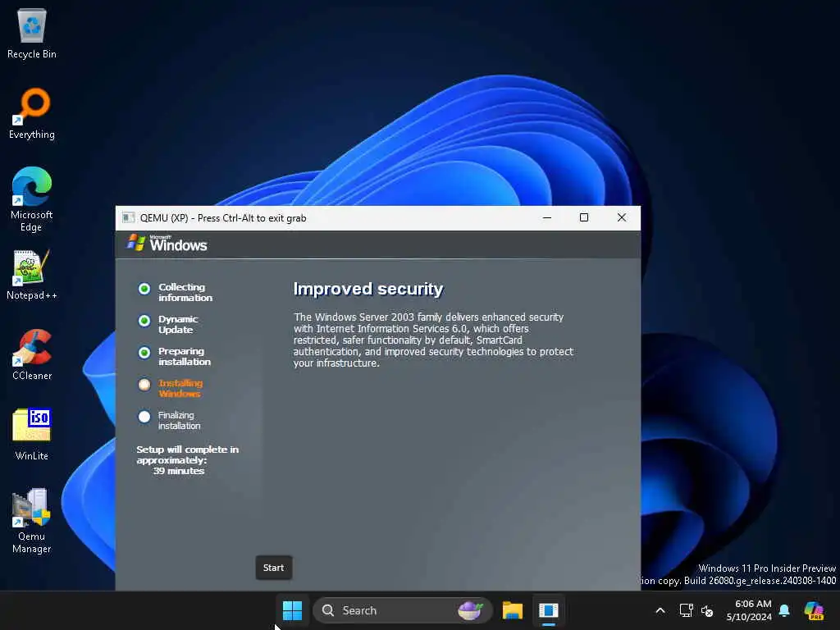Screen dimensions: 840x630
Task: Open File Explorer from the taskbar
Action: pyautogui.click(x=512, y=610)
